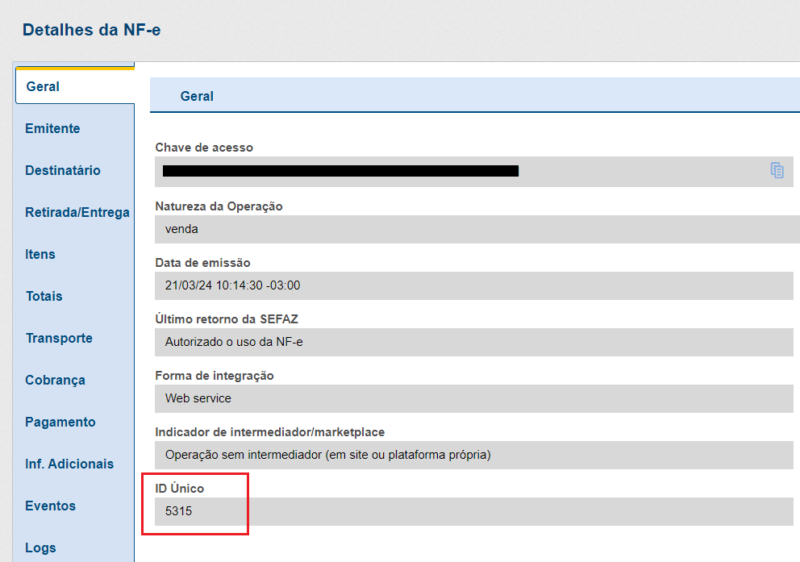View the Pagamento tab
The width and height of the screenshot is (800, 562).
click(60, 423)
